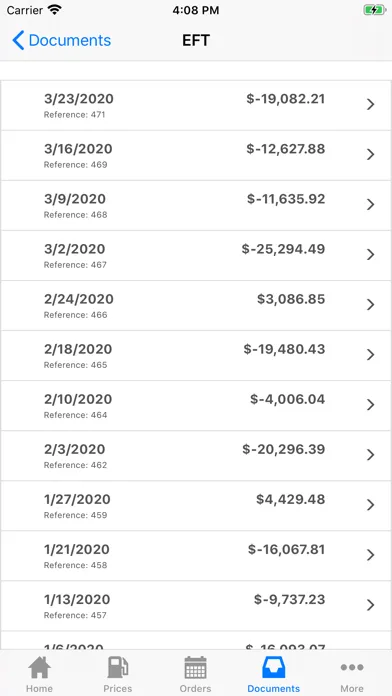Go back to Documents

pyautogui.click(x=62, y=40)
